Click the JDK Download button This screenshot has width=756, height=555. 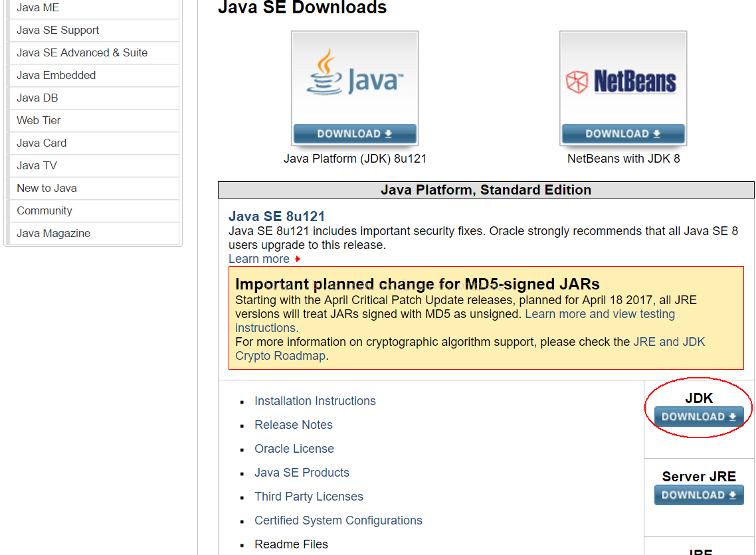(699, 417)
